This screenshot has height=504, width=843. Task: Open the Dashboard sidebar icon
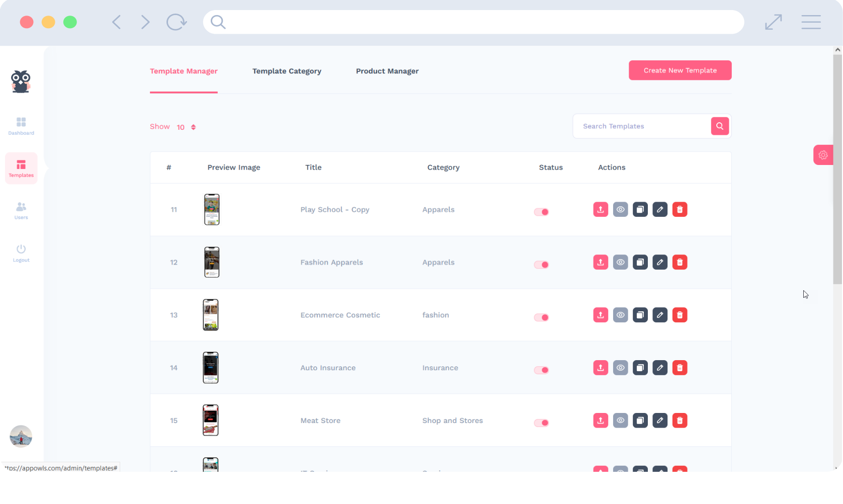(x=21, y=126)
